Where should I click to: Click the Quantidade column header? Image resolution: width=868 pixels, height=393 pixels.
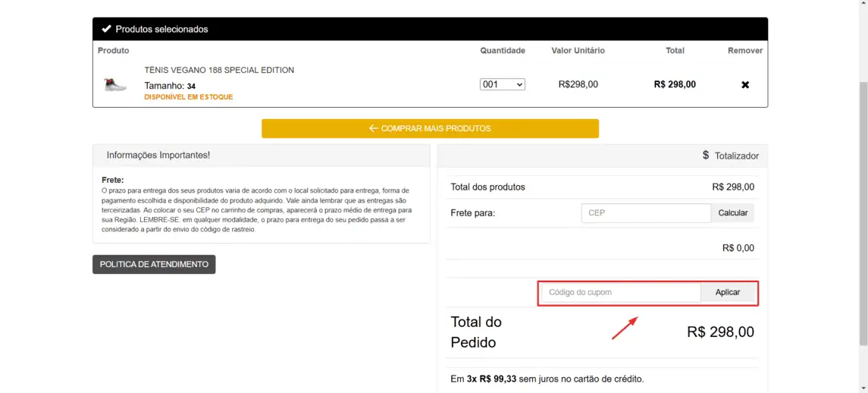503,50
